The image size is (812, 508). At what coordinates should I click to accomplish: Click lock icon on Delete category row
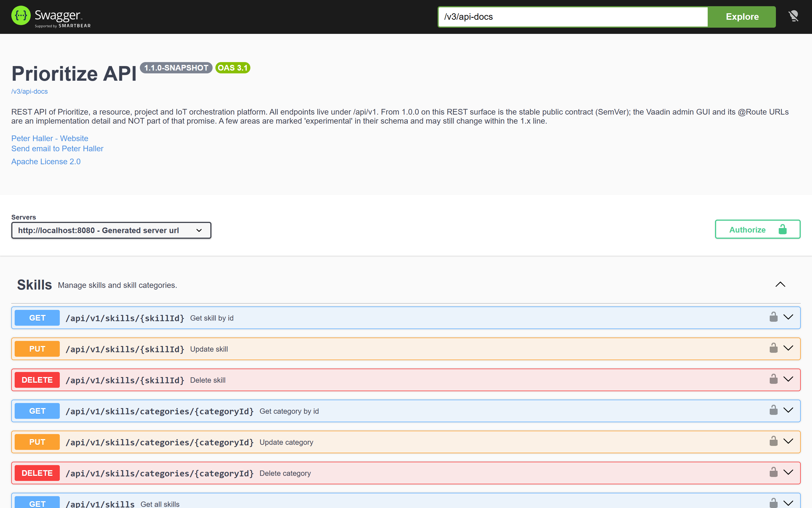click(x=773, y=472)
